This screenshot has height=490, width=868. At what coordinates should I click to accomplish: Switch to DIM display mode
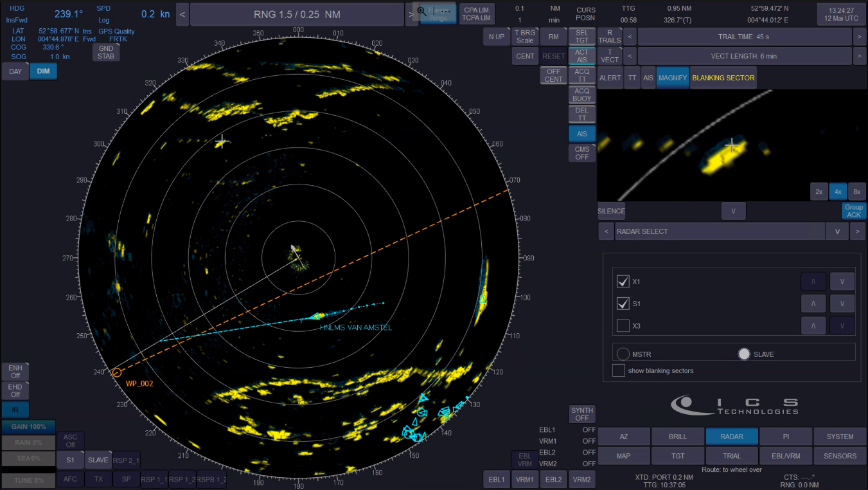(x=43, y=71)
